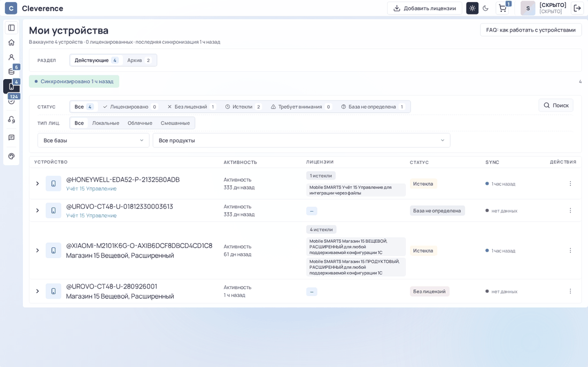Open actions menu for XIAOMI-M2101K6G device

570,251
